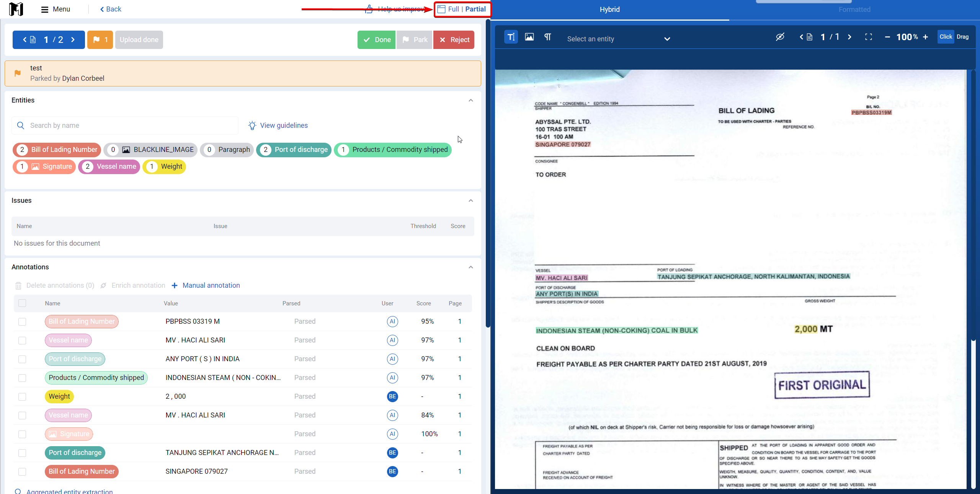Go to next page in document viewer
The height and width of the screenshot is (494, 980).
pos(849,37)
